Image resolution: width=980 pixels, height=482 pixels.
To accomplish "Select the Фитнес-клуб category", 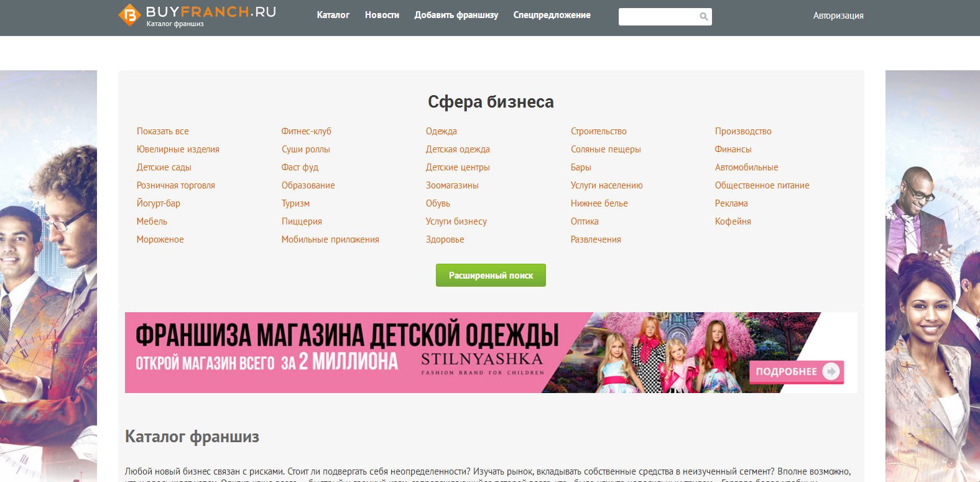I will (x=307, y=131).
